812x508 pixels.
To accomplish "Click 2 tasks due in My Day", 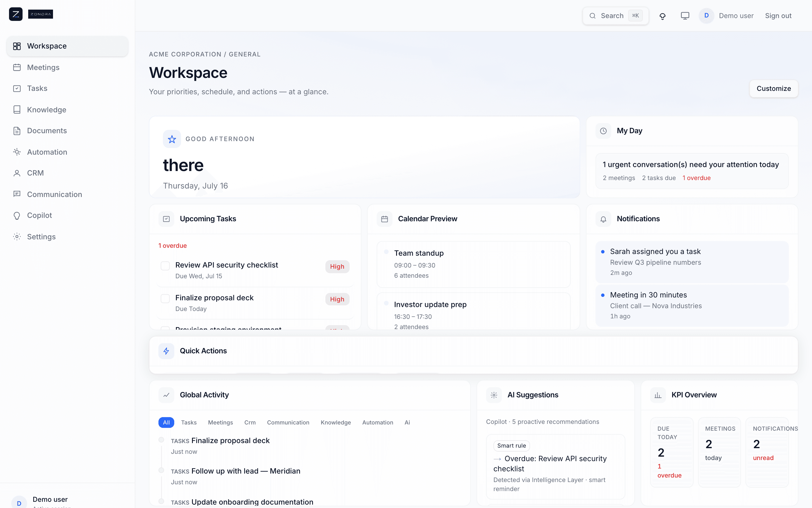I will (x=659, y=178).
